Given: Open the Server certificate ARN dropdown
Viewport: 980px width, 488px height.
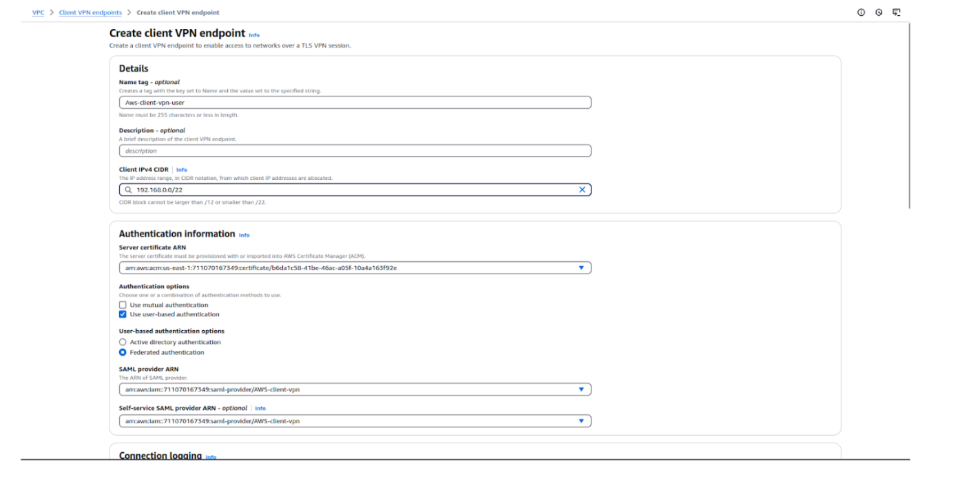Looking at the screenshot, I should (x=582, y=267).
